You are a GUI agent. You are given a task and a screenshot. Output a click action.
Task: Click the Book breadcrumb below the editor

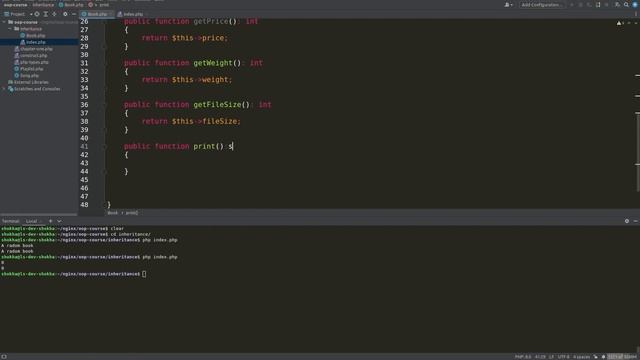click(x=113, y=213)
